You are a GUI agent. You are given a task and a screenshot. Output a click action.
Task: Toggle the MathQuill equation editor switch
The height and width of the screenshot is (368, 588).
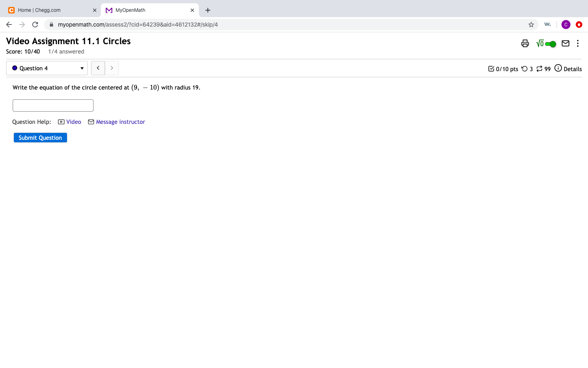pos(546,43)
